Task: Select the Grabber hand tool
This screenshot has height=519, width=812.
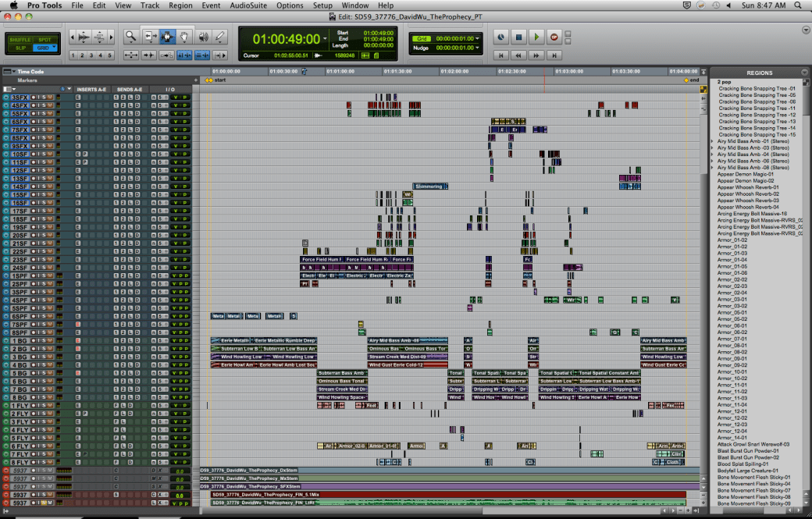Action: point(184,37)
